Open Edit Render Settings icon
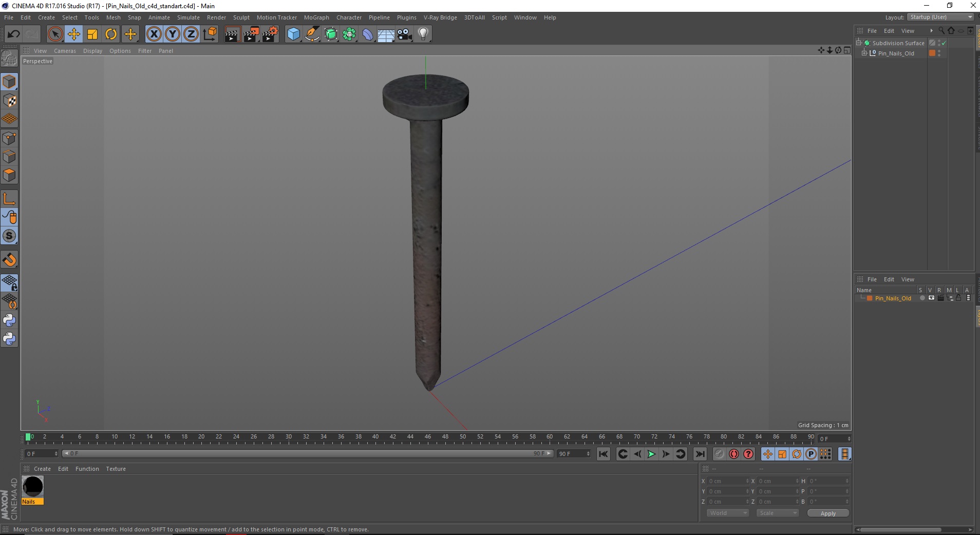The height and width of the screenshot is (535, 980). (x=270, y=34)
